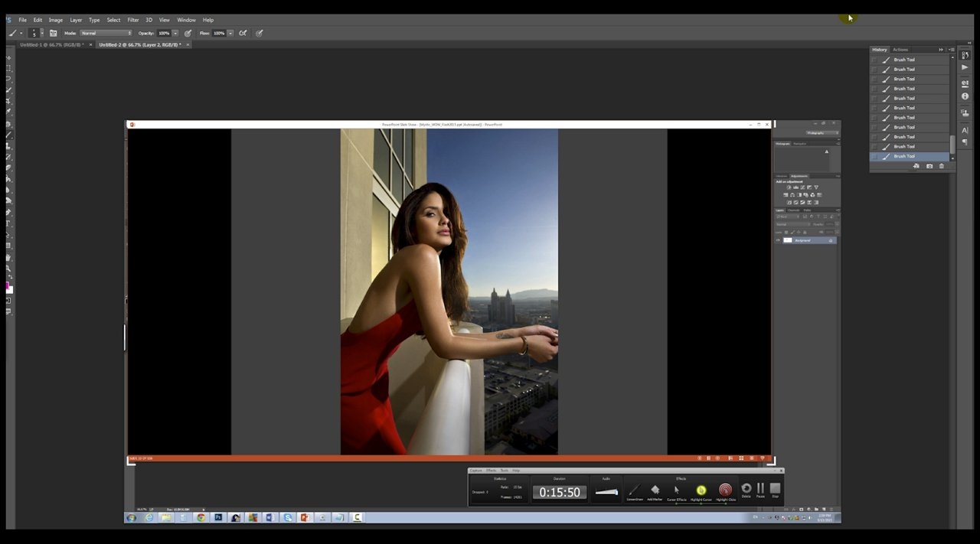
Task: Toggle pressure for size icon
Action: (x=259, y=33)
